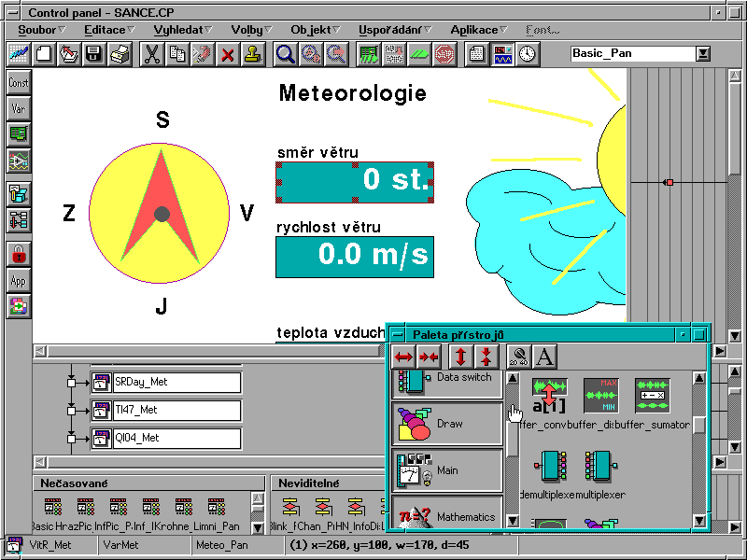Toggle the Var button in left sidebar
747x560 pixels.
19,108
